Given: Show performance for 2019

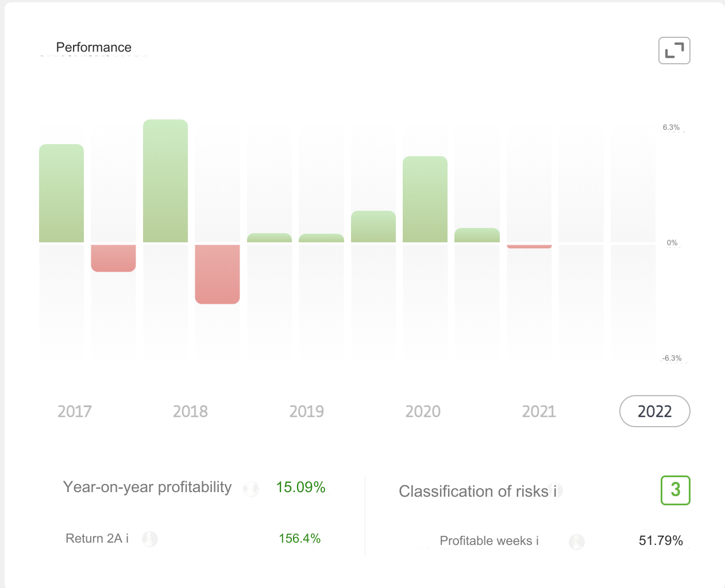Looking at the screenshot, I should [306, 411].
